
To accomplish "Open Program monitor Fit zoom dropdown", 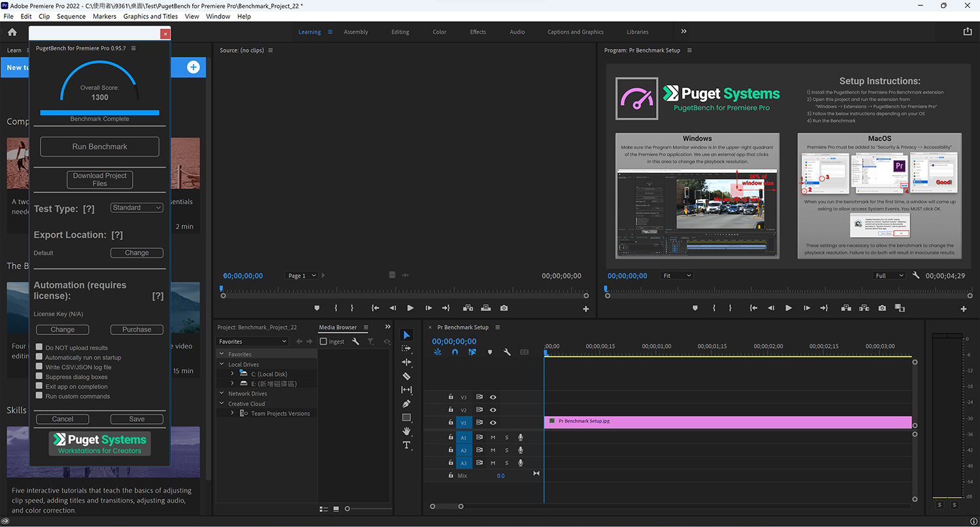I will coord(677,276).
